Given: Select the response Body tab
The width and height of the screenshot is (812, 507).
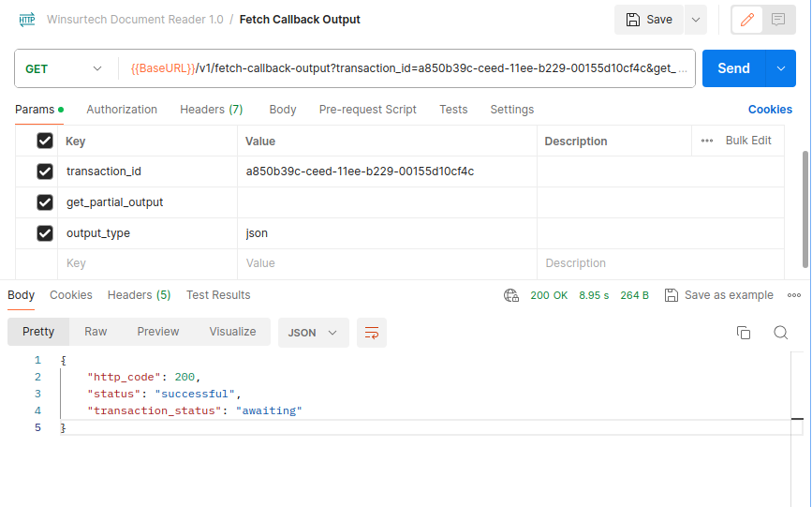Looking at the screenshot, I should tap(22, 295).
